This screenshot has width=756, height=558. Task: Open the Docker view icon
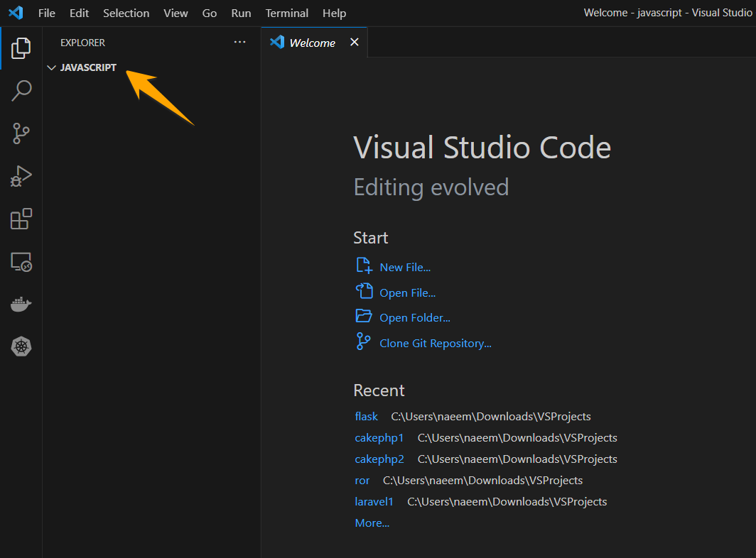(21, 305)
